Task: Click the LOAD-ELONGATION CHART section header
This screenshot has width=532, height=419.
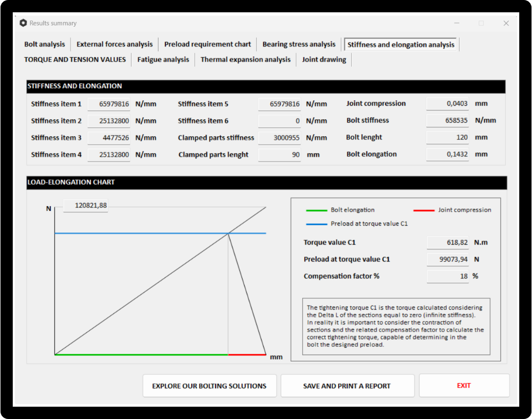Action: [267, 182]
